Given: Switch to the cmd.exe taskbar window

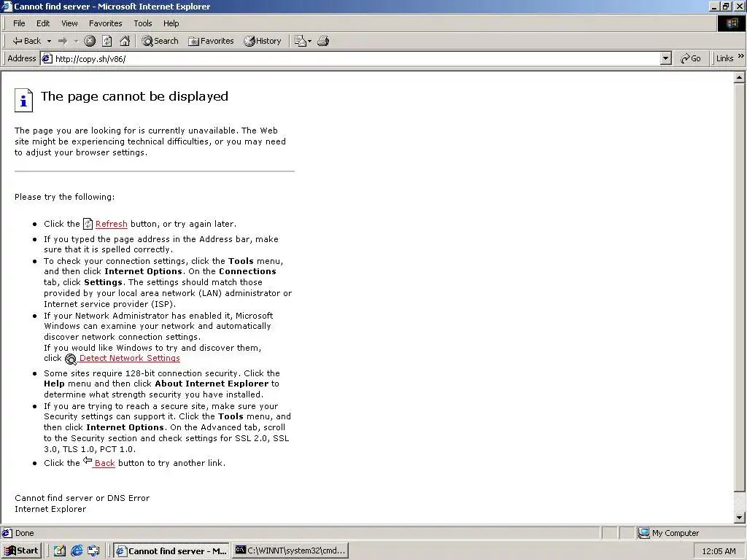Looking at the screenshot, I should point(290,551).
